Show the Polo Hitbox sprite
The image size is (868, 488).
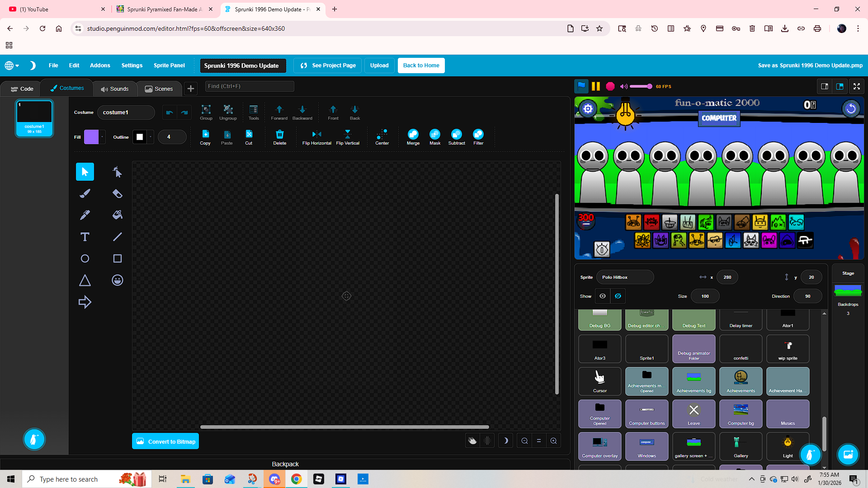603,296
